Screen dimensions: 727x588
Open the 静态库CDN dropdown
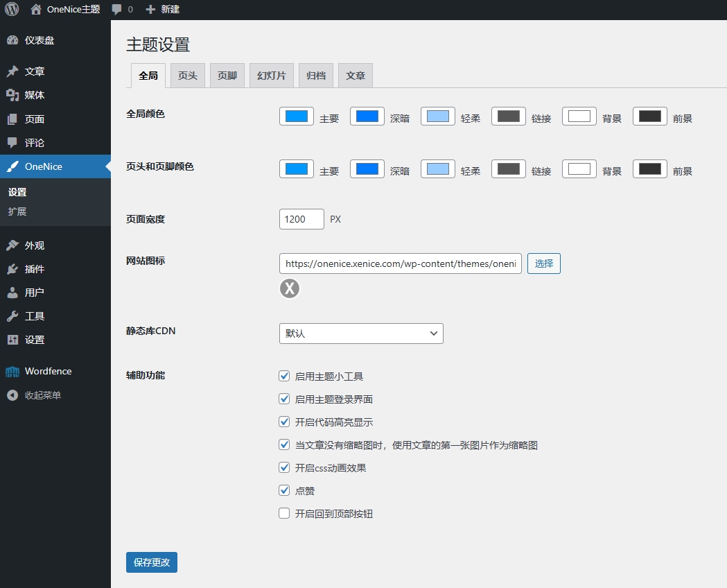tap(361, 334)
